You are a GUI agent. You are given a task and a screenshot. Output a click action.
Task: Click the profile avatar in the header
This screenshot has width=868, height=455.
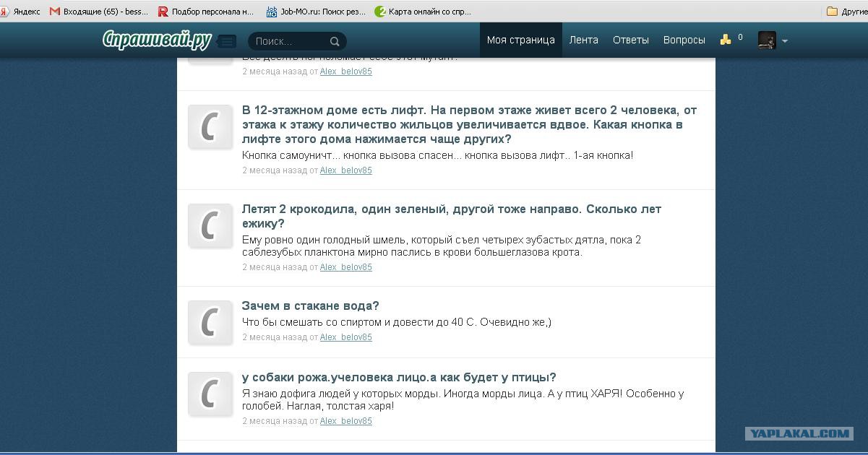coord(766,40)
